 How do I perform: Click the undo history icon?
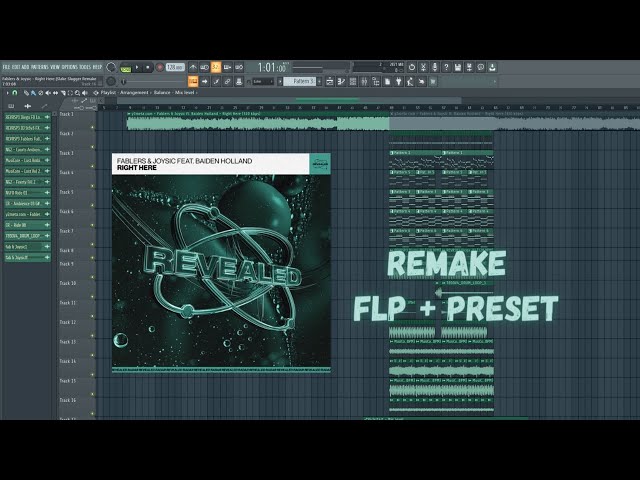point(412,67)
